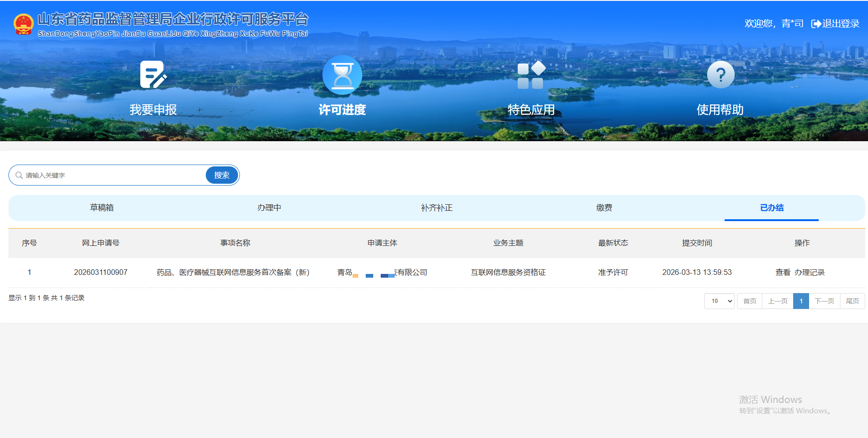Switch to the 草稿箱 tab
Image resolution: width=868 pixels, height=438 pixels.
[101, 208]
